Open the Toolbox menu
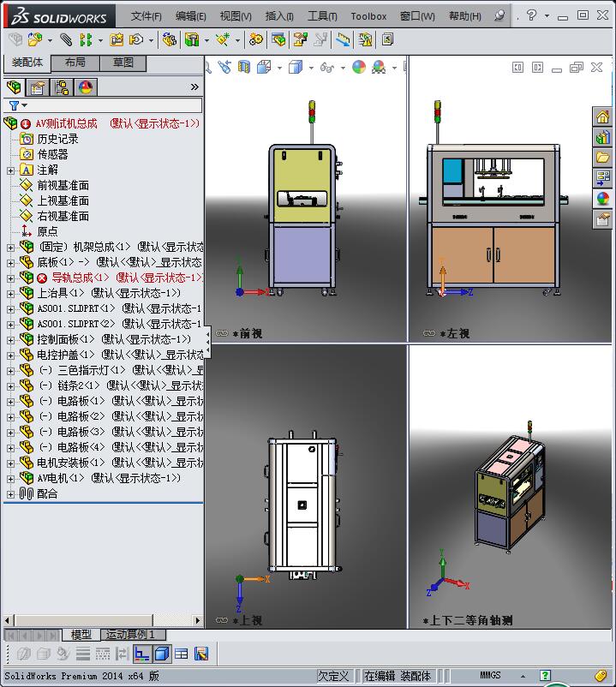Screen dimensions: 616x687 pyautogui.click(x=368, y=16)
